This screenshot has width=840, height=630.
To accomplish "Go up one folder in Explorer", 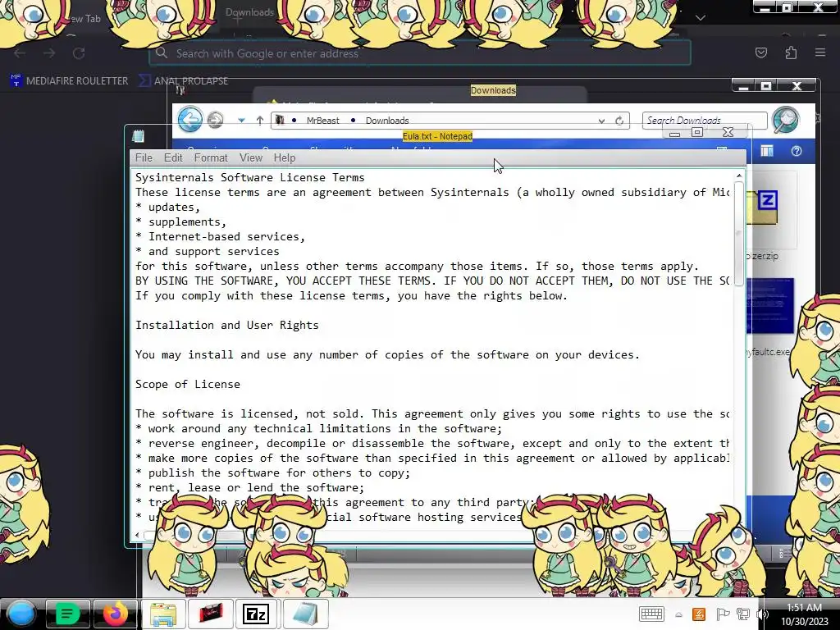I will [260, 121].
